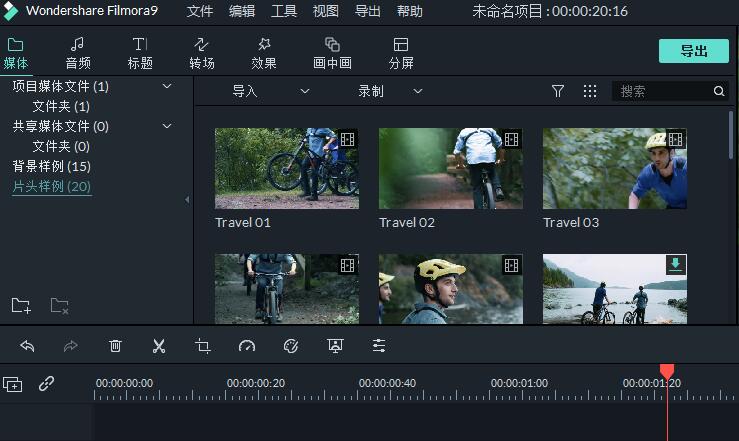
Task: Select the scissors split tool
Action: pos(158,346)
